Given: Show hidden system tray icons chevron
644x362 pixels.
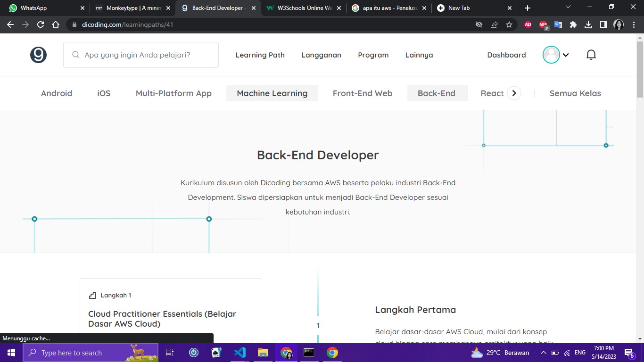Looking at the screenshot, I should pos(543,353).
